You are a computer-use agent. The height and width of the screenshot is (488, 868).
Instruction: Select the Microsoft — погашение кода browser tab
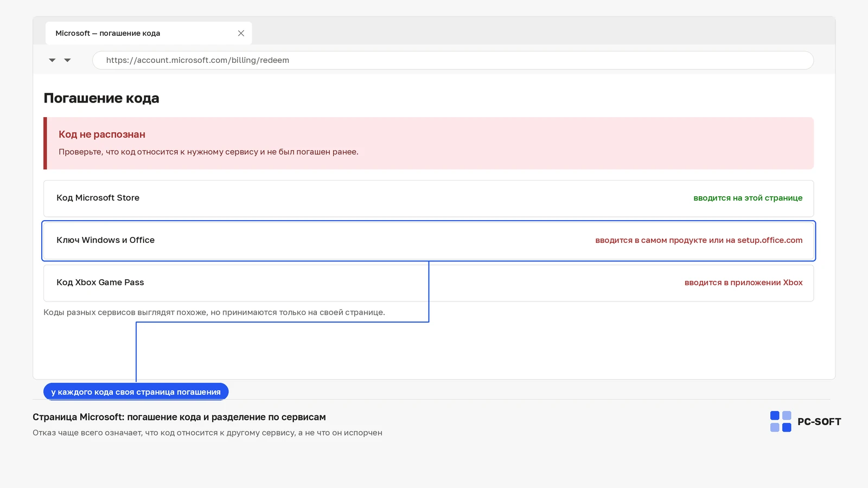point(149,33)
